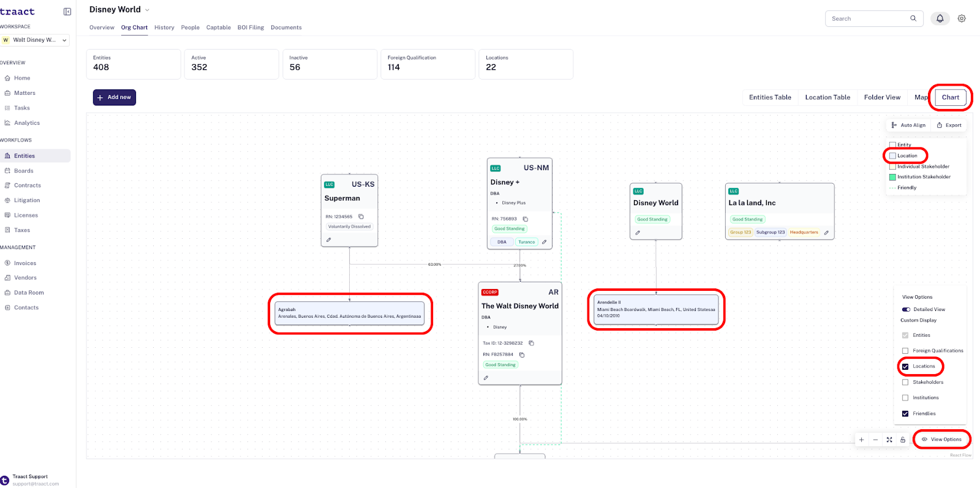Open the Data Room
This screenshot has height=488, width=980.
[29, 293]
